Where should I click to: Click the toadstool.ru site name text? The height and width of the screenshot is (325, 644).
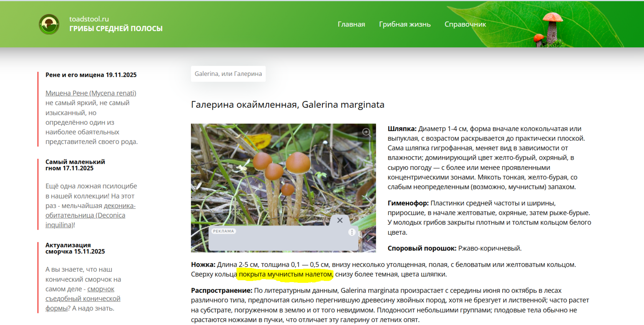pyautogui.click(x=89, y=19)
